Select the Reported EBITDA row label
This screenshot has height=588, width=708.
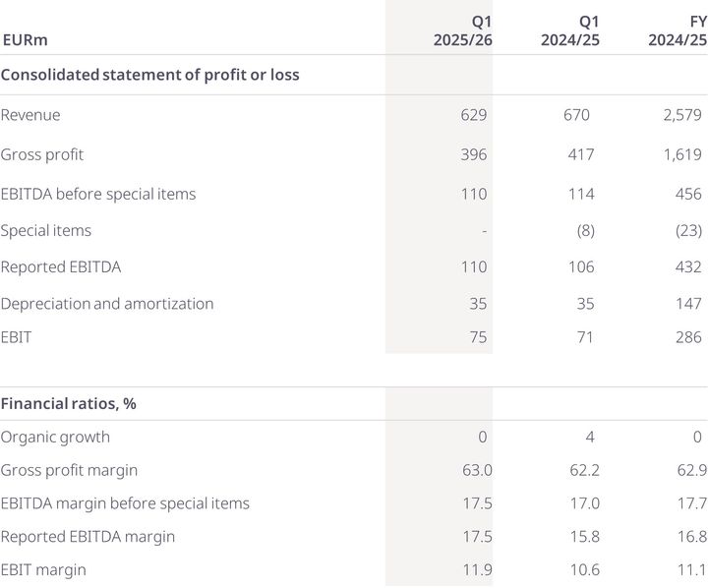pos(61,267)
